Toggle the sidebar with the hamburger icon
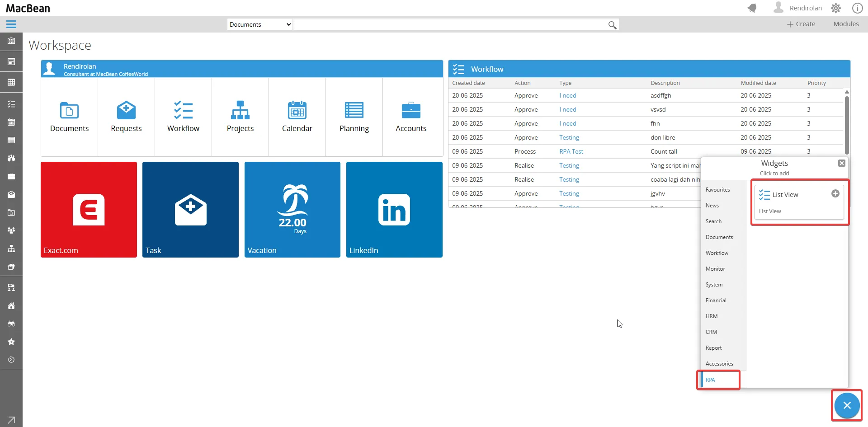 coord(11,24)
